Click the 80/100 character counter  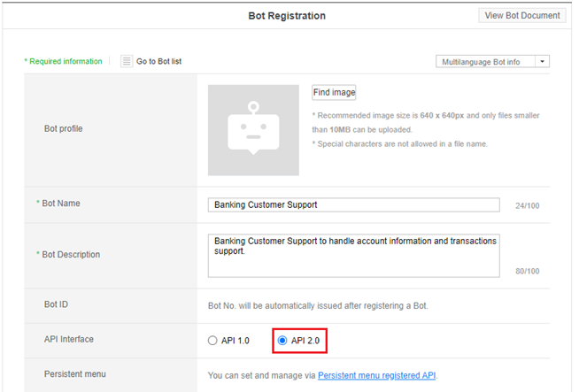527,271
